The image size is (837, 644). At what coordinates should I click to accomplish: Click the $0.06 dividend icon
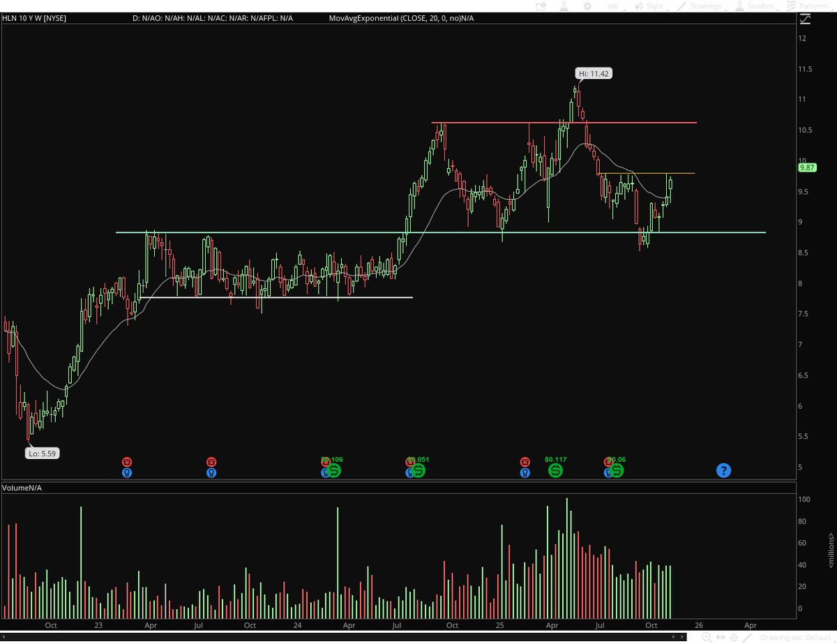tap(617, 470)
